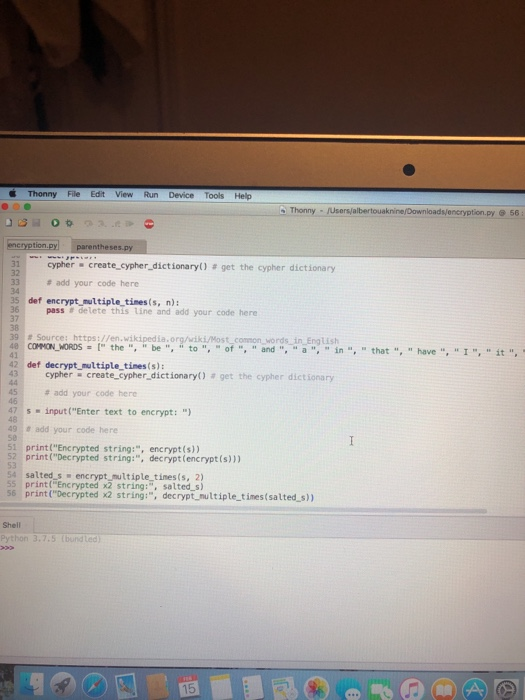This screenshot has width=525, height=700.
Task: Open Notes app in the dock
Action: tap(221, 687)
